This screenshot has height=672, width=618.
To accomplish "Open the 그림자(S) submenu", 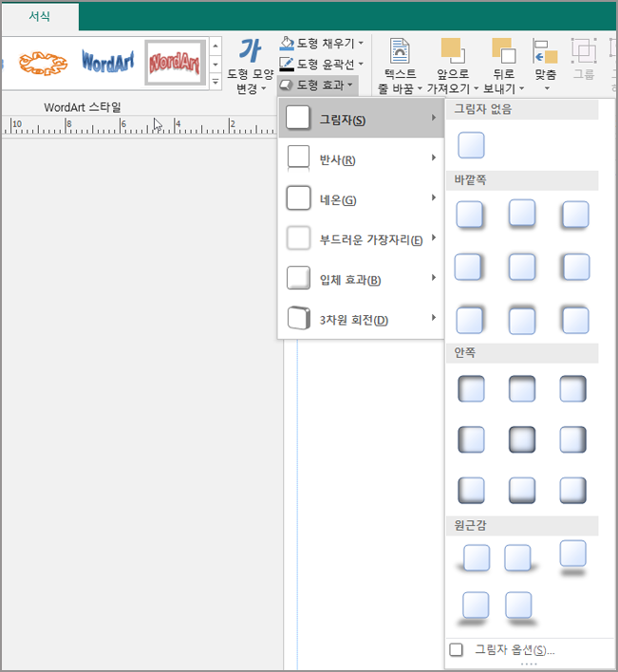I will (361, 118).
